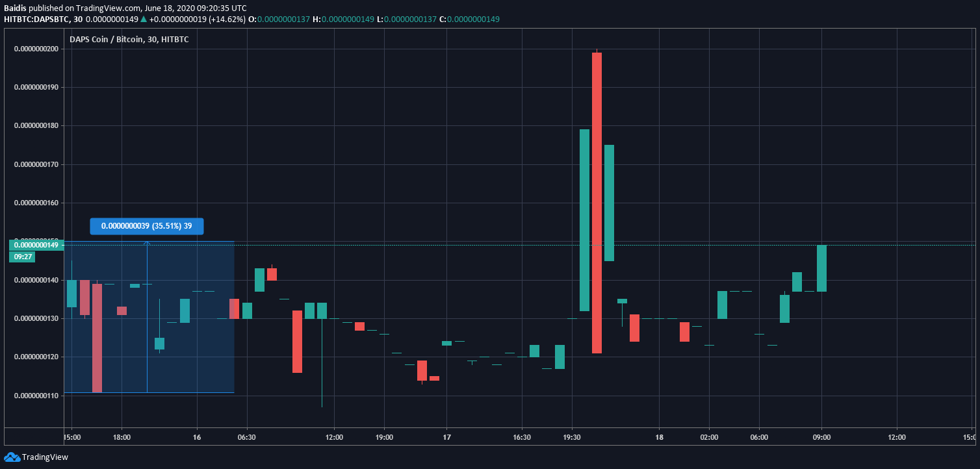Click the 16:30 time axis label
The width and height of the screenshot is (980, 469).
tap(522, 438)
